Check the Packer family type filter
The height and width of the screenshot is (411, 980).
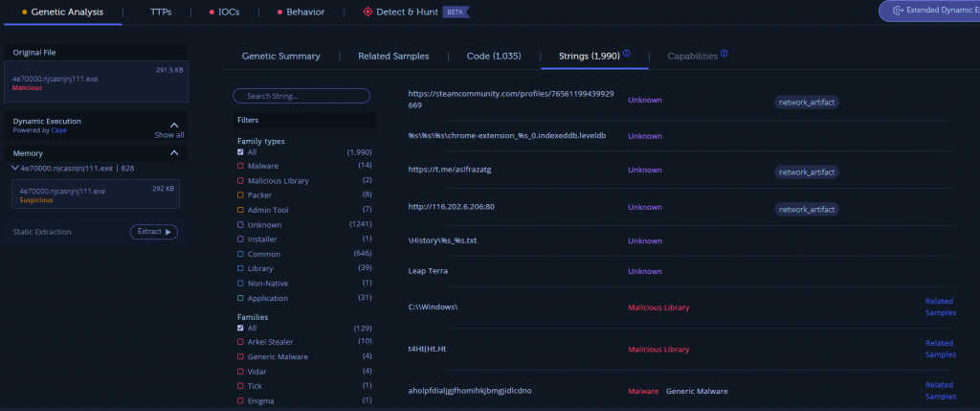coord(241,194)
